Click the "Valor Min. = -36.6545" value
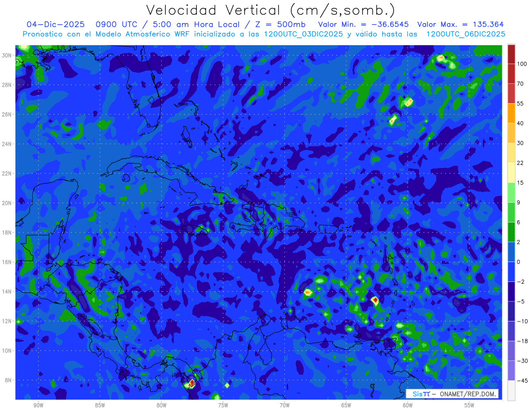The width and height of the screenshot is (532, 411). pyautogui.click(x=364, y=24)
